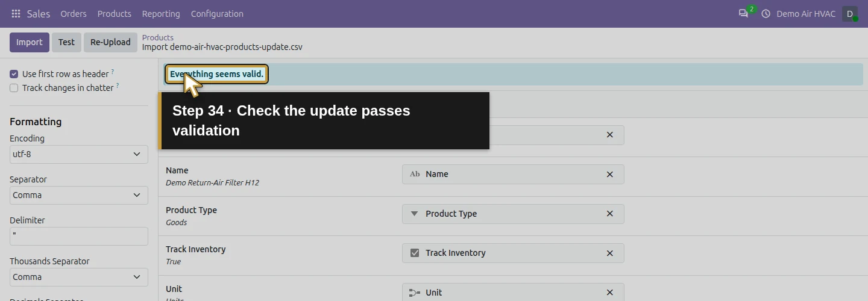
Task: Remove the Product Type field mapping
Action: [609, 214]
